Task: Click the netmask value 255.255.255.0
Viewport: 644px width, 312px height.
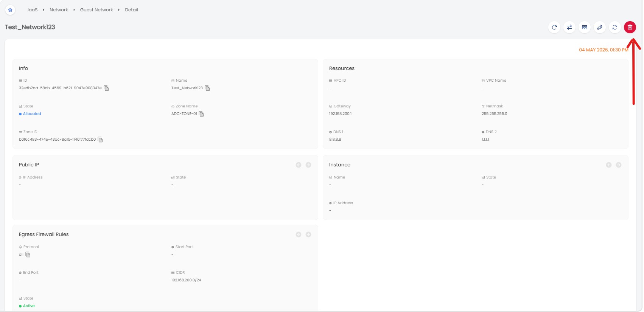Action: tap(494, 114)
